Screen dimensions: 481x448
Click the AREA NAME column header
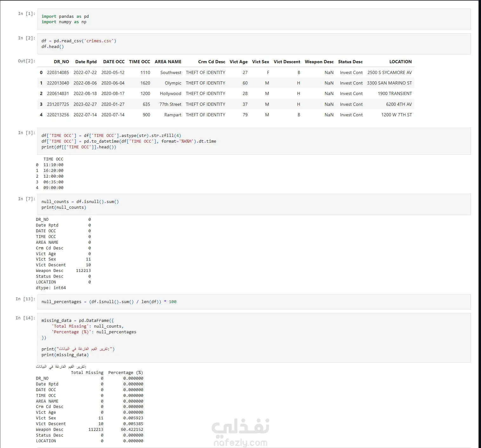pos(168,62)
